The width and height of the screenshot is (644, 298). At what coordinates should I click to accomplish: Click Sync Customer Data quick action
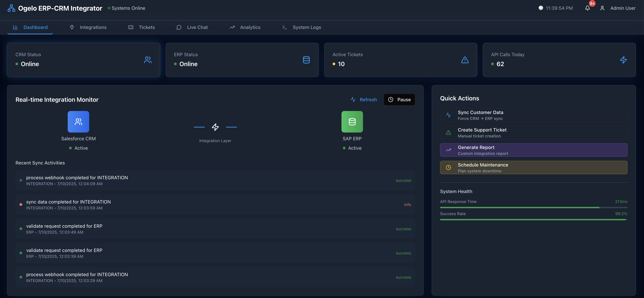(x=533, y=115)
